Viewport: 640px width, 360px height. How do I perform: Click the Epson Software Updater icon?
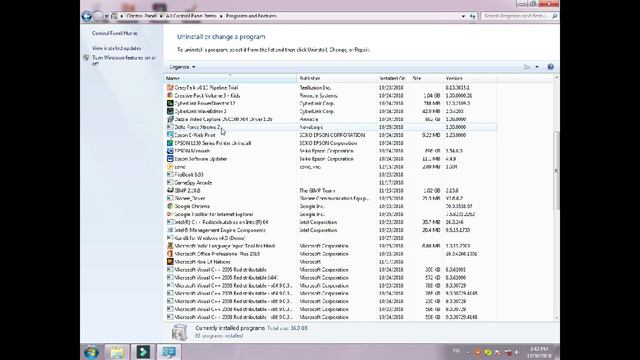click(x=170, y=159)
